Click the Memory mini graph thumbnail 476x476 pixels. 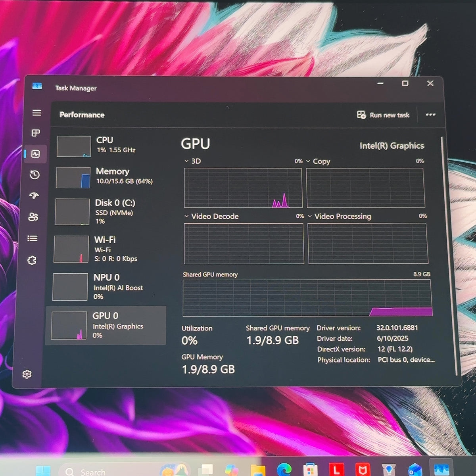[73, 177]
